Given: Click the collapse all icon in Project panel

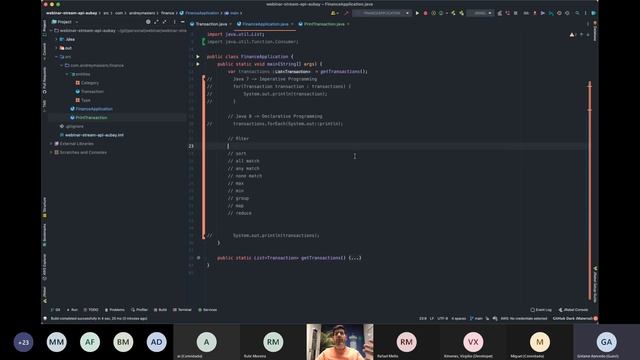Looking at the screenshot, I should coord(164,22).
